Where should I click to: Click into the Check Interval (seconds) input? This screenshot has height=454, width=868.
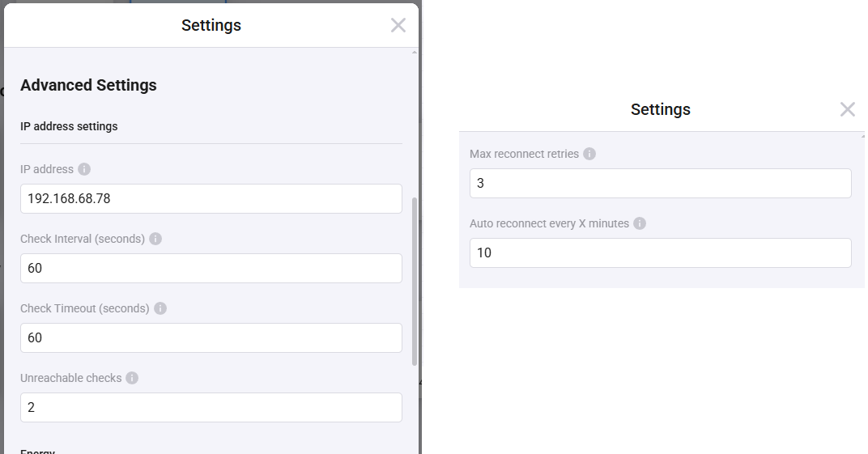pyautogui.click(x=211, y=269)
